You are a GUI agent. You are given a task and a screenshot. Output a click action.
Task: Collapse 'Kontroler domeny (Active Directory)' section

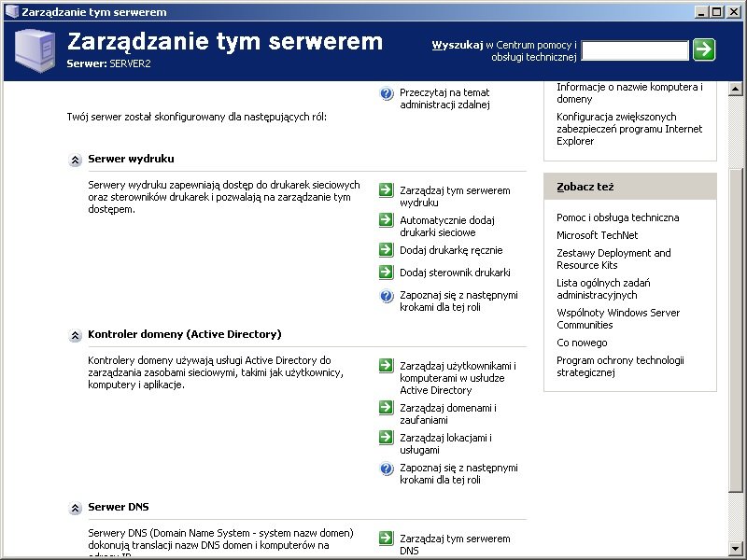[x=76, y=335]
